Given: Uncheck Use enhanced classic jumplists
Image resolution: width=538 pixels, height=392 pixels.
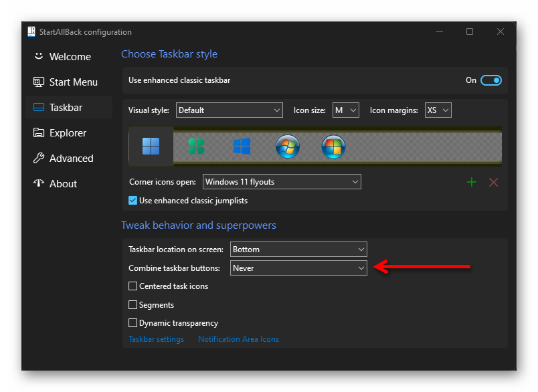Looking at the screenshot, I should [132, 200].
